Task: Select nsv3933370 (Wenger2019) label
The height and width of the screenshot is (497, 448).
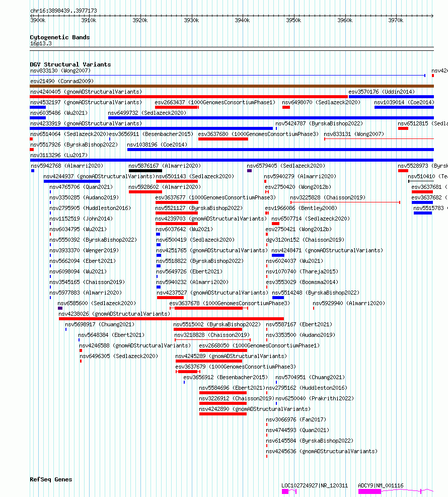Action: (x=84, y=250)
